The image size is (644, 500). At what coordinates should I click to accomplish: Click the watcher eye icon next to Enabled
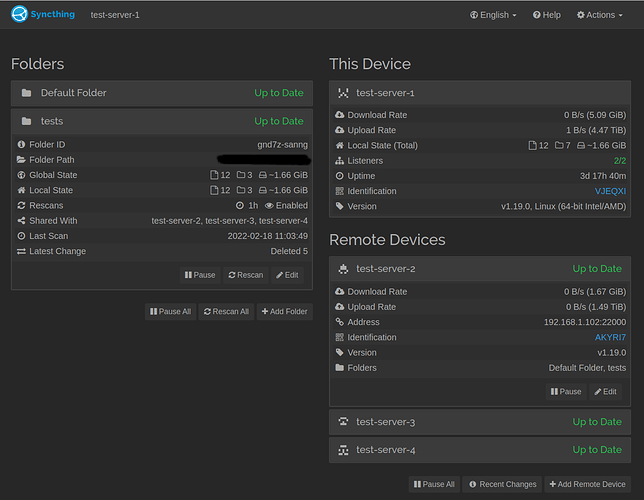[x=269, y=205]
